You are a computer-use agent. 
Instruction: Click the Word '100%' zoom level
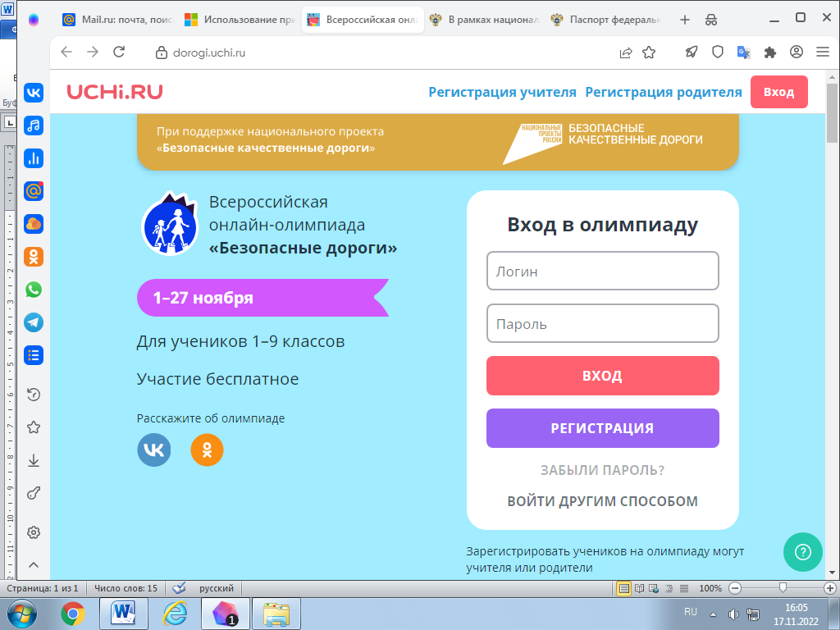pyautogui.click(x=710, y=588)
